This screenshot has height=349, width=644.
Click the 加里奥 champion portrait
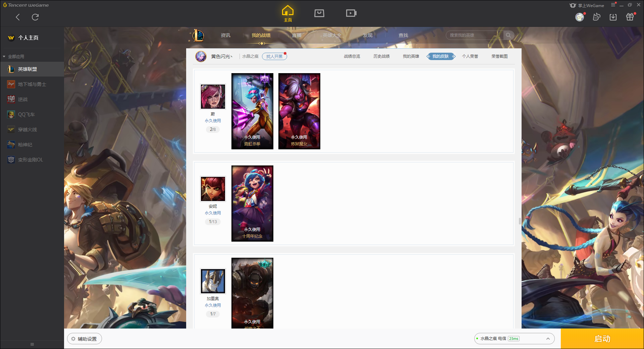pos(213,281)
